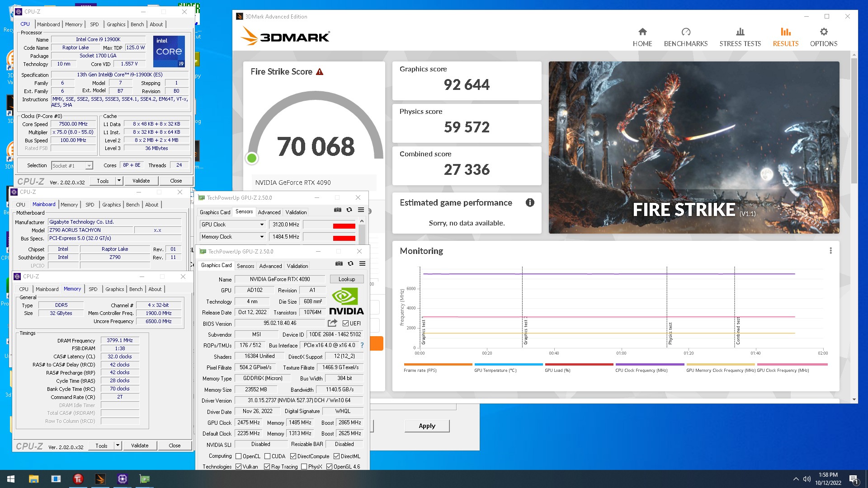The width and height of the screenshot is (868, 488).
Task: Open the SPD tab in top CPU-Z window
Action: coord(94,24)
